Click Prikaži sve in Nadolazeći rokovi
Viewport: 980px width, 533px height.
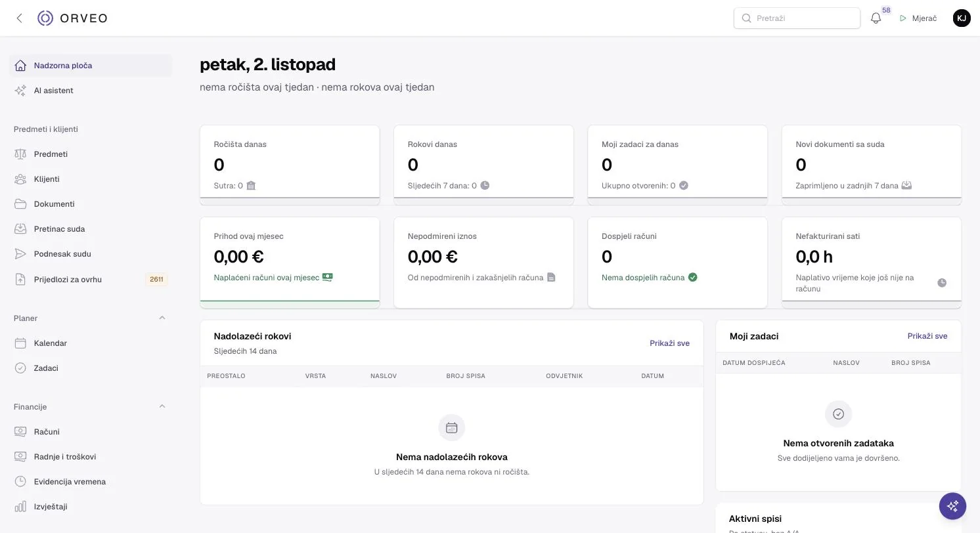669,343
